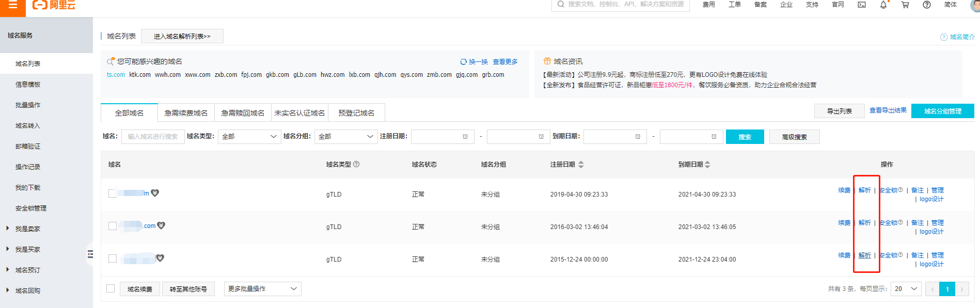Collapse the left sidebar handle

tap(90, 254)
